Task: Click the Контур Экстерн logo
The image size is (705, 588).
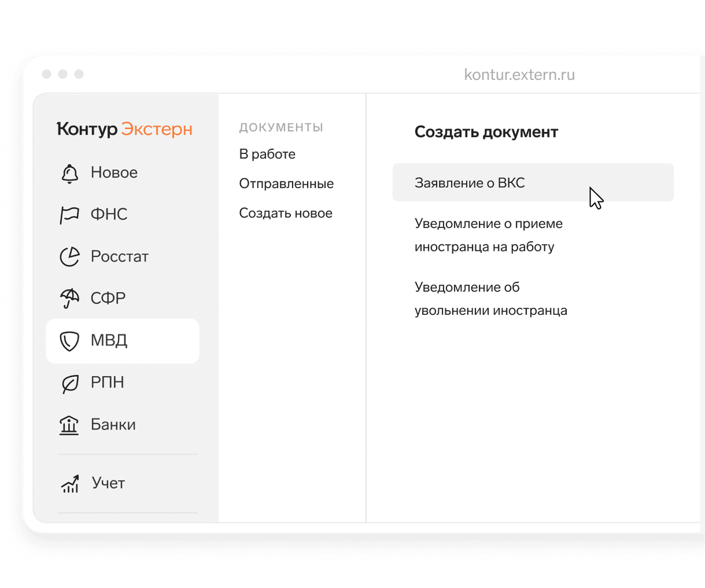Action: 125,129
